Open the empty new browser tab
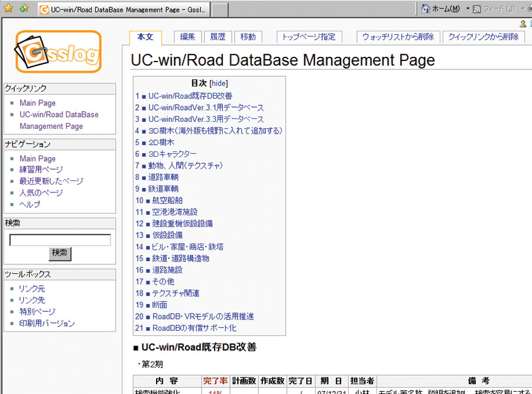 (220, 9)
